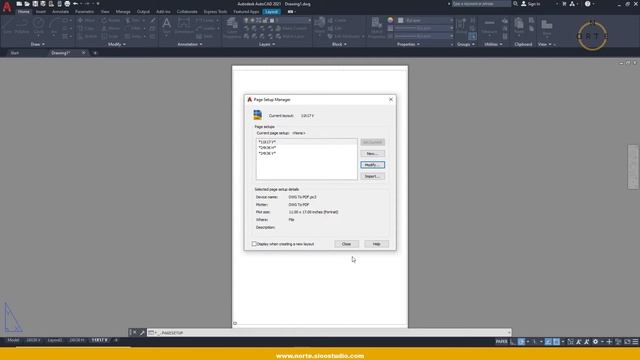Expand the Layers panel dropdown

pyautogui.click(x=267, y=44)
